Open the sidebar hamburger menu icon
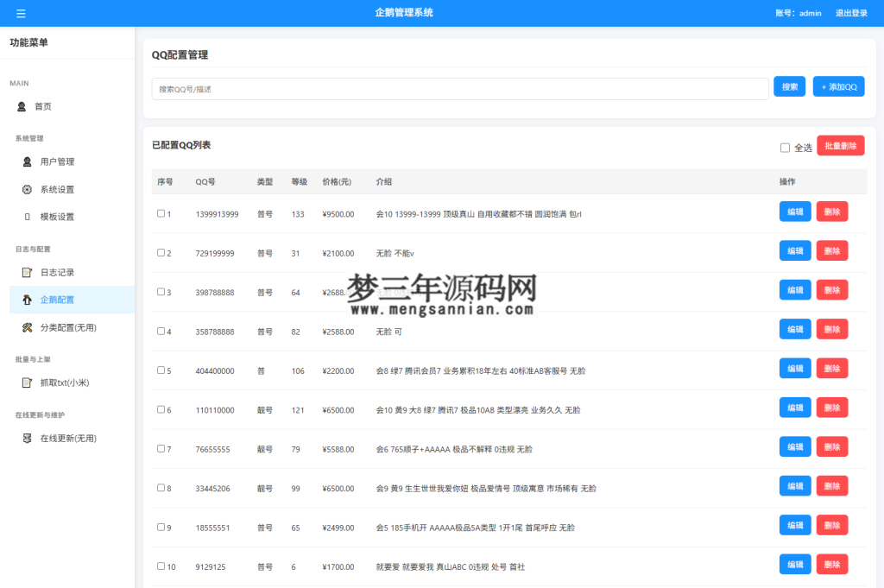The width and height of the screenshot is (884, 588). (x=22, y=13)
